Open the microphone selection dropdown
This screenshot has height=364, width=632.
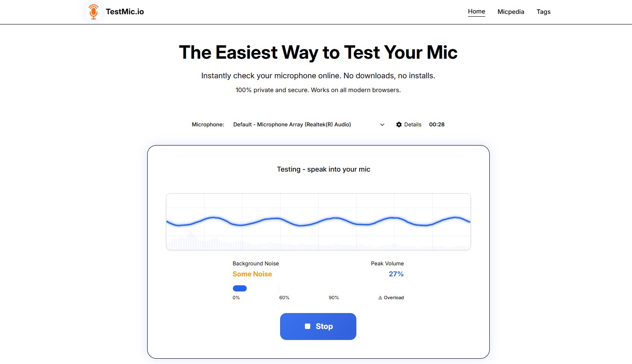coord(306,124)
